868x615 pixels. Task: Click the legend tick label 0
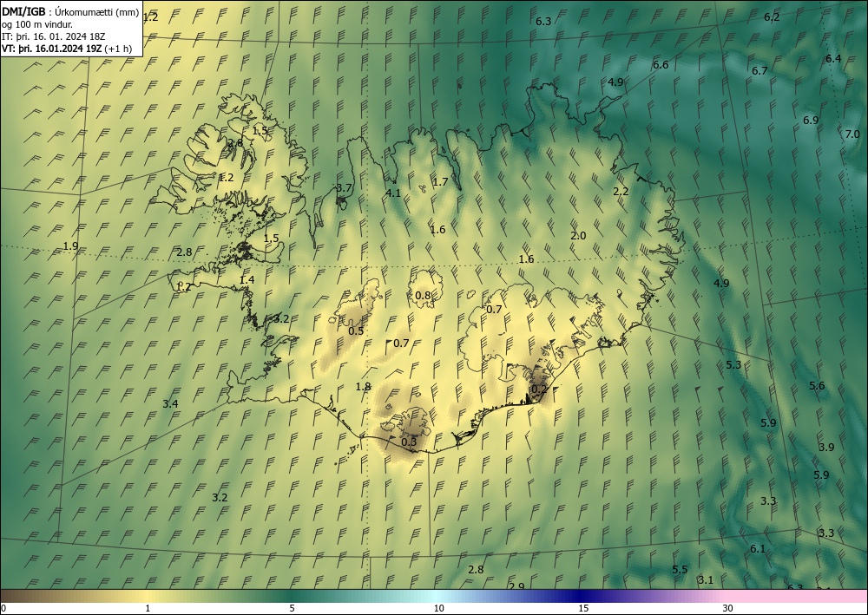3,608
